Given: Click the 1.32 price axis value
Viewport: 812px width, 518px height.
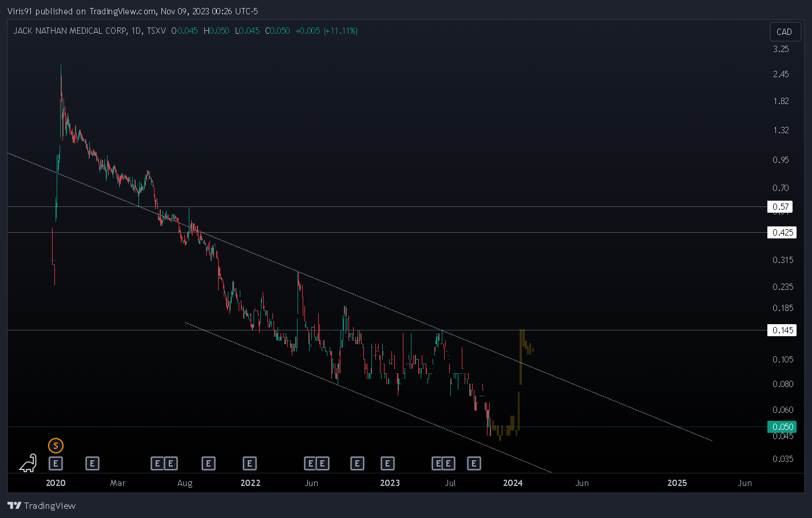Looking at the screenshot, I should pyautogui.click(x=781, y=130).
